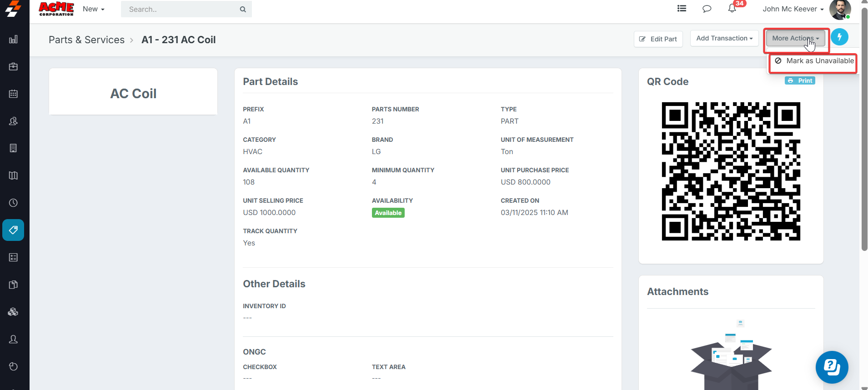This screenshot has height=390, width=868.
Task: Open the help chat widget icon
Action: coord(832,367)
